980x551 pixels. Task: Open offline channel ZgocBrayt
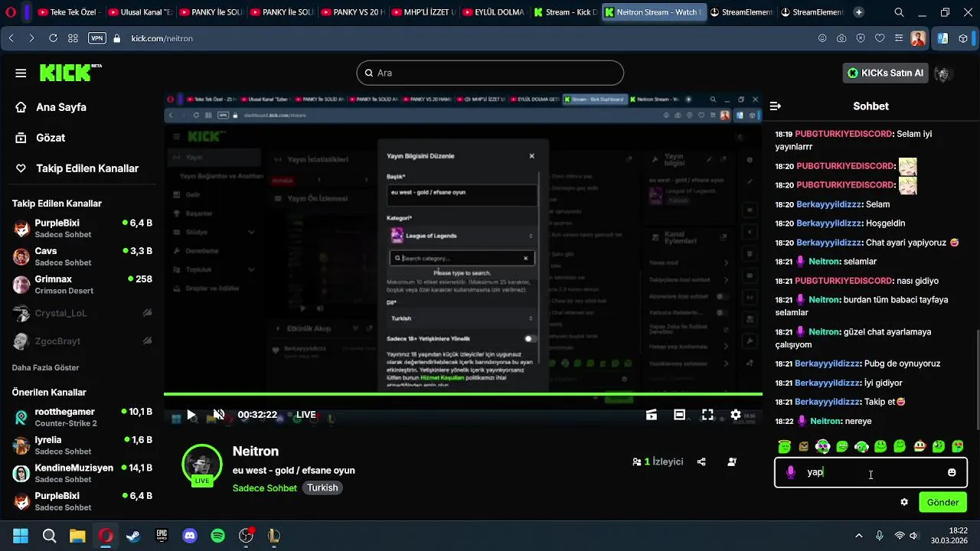coord(83,341)
